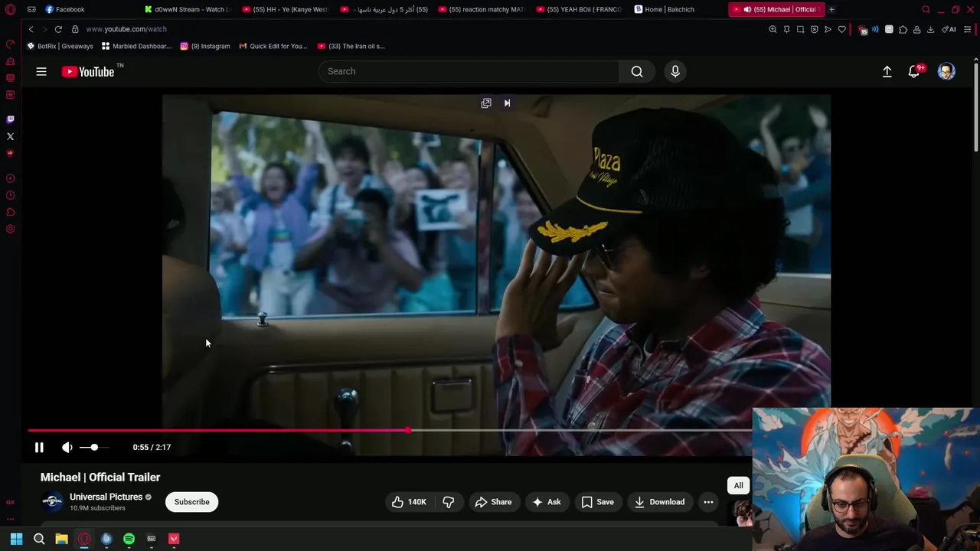Mute the video volume
Screen dimensions: 980x551
coord(67,447)
